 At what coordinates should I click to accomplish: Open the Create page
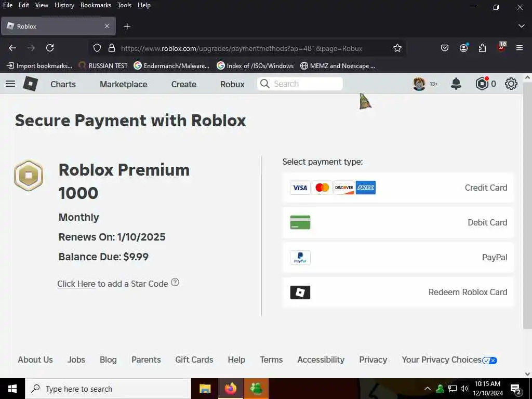183,84
